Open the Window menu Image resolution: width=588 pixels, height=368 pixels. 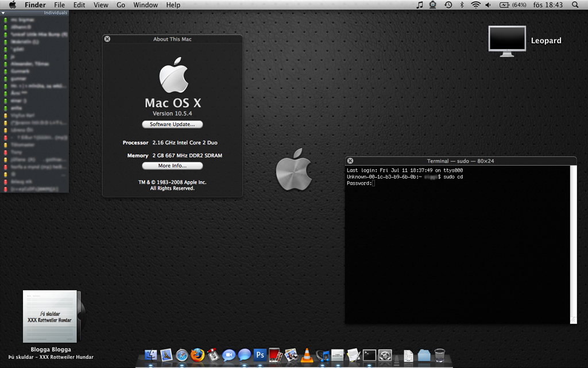coord(145,5)
